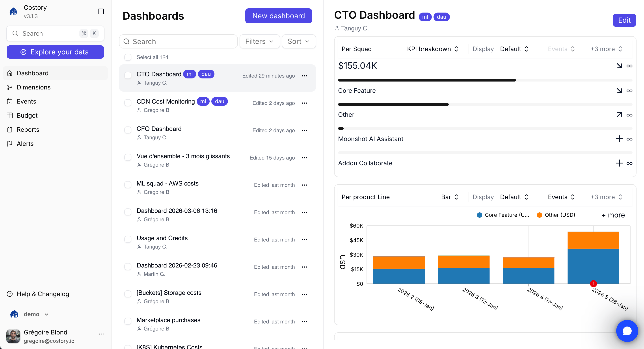Open more options for [Buckets] Storage costs
This screenshot has height=349, width=644.
(305, 294)
